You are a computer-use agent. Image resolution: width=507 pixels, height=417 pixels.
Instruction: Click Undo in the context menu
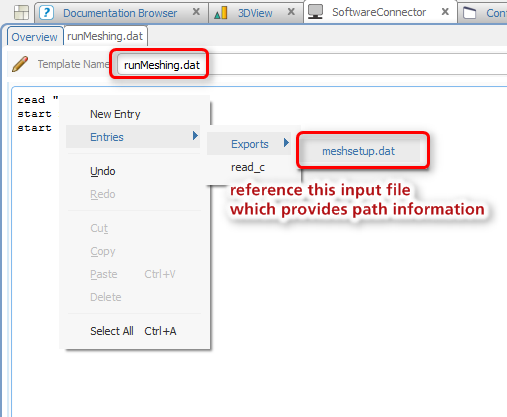click(103, 171)
